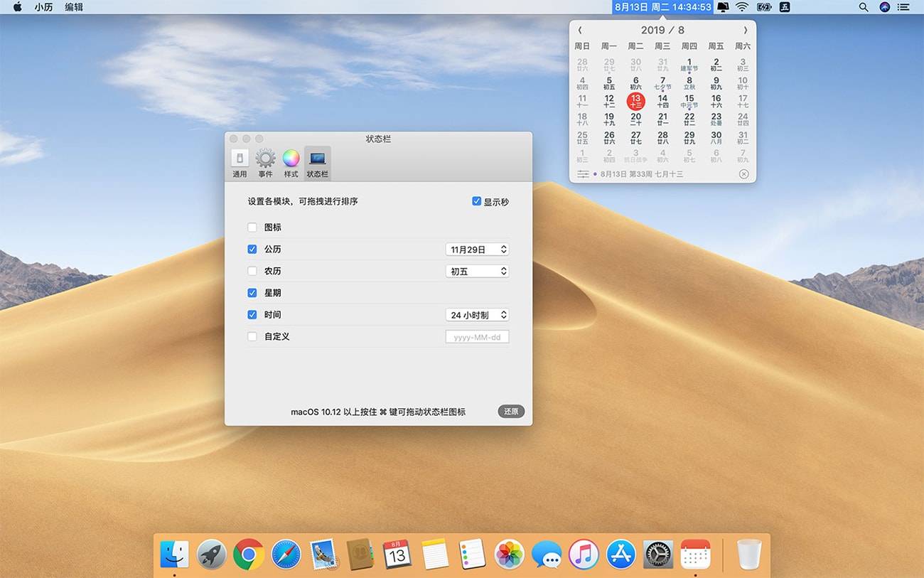Open the Trash in the Dock
This screenshot has height=578, width=924.
tap(749, 555)
